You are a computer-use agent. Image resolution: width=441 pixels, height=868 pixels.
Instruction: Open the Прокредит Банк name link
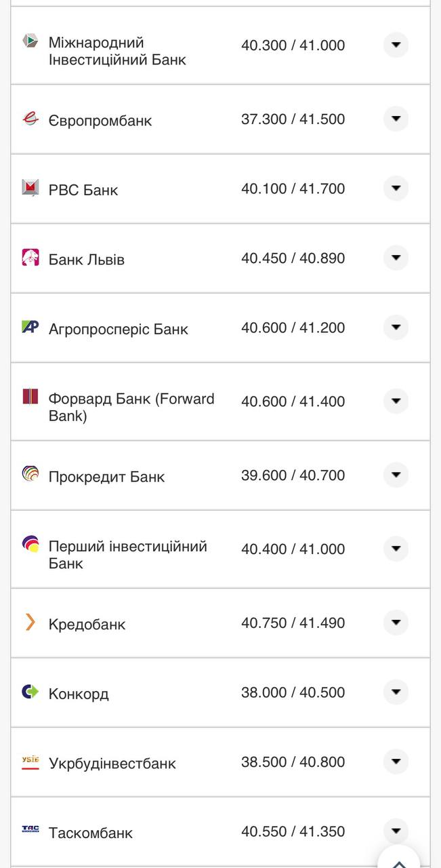coord(106,475)
